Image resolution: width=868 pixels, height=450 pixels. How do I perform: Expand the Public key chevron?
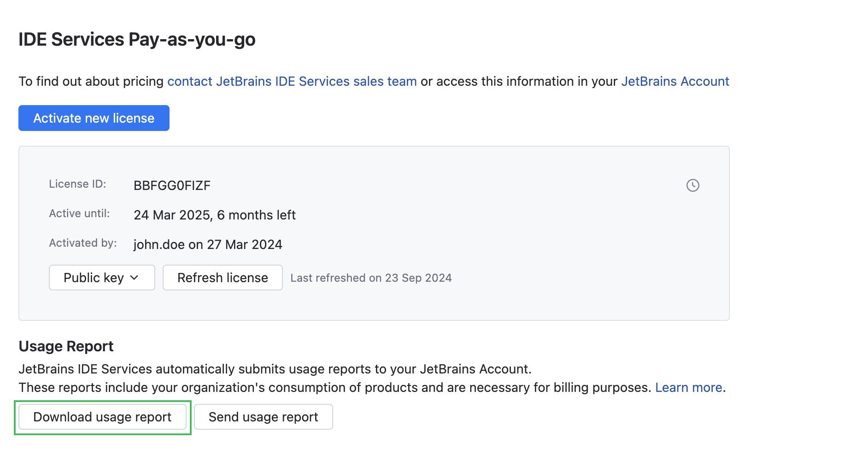135,278
